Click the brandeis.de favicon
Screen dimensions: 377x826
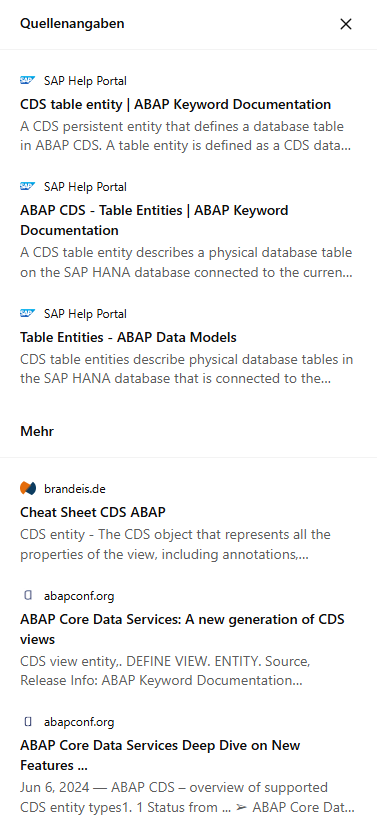28,488
